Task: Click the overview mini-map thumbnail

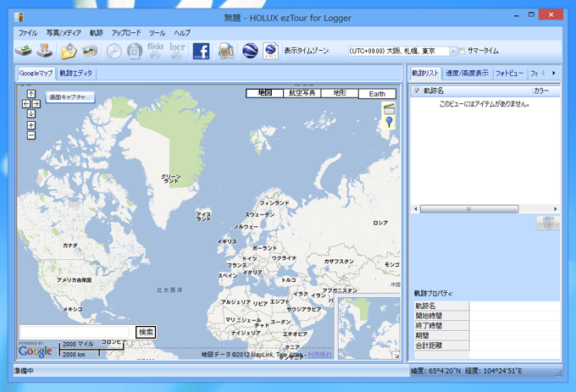Action: 368,329
